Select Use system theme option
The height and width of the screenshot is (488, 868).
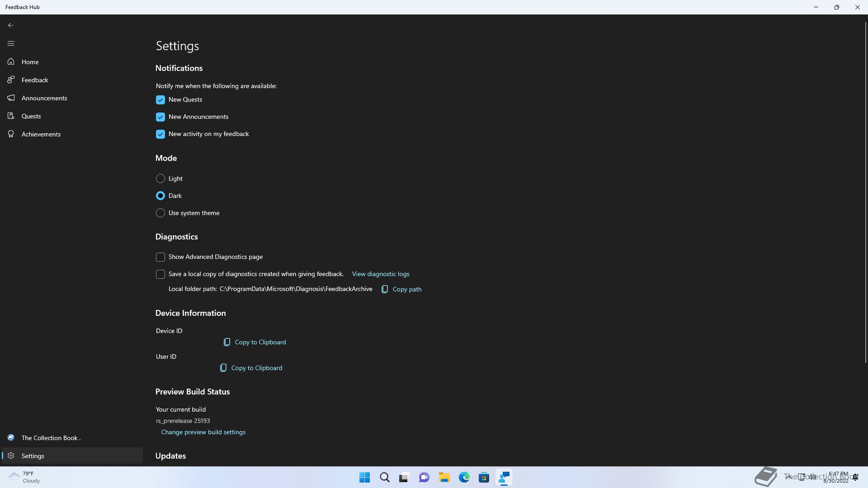point(160,213)
